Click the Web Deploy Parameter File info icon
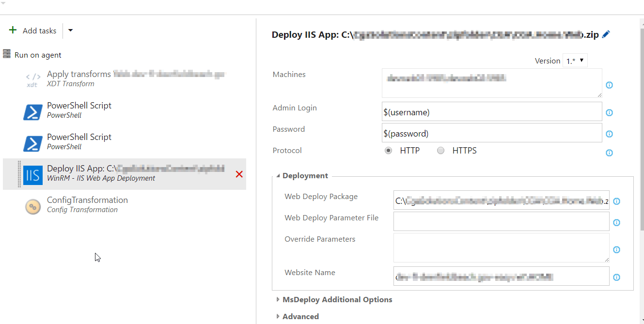The width and height of the screenshot is (644, 324). tap(617, 223)
